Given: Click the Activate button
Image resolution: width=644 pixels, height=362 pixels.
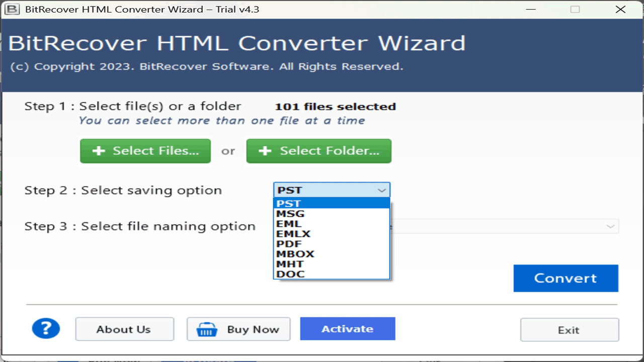Looking at the screenshot, I should pyautogui.click(x=348, y=329).
